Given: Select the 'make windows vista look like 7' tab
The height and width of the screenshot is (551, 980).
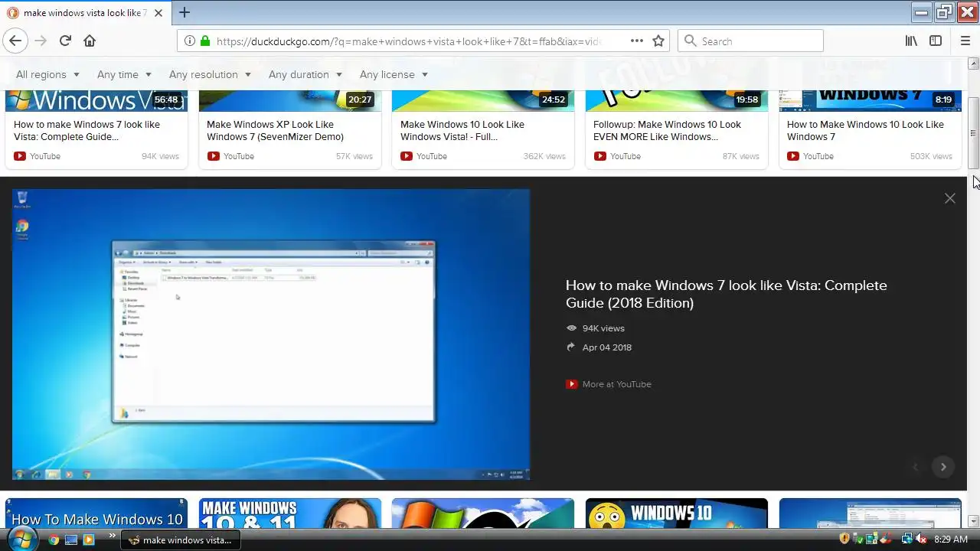Looking at the screenshot, I should click(x=84, y=13).
